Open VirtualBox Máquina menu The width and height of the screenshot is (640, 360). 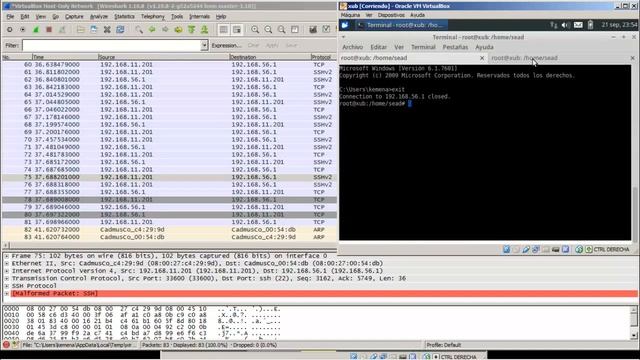350,15
